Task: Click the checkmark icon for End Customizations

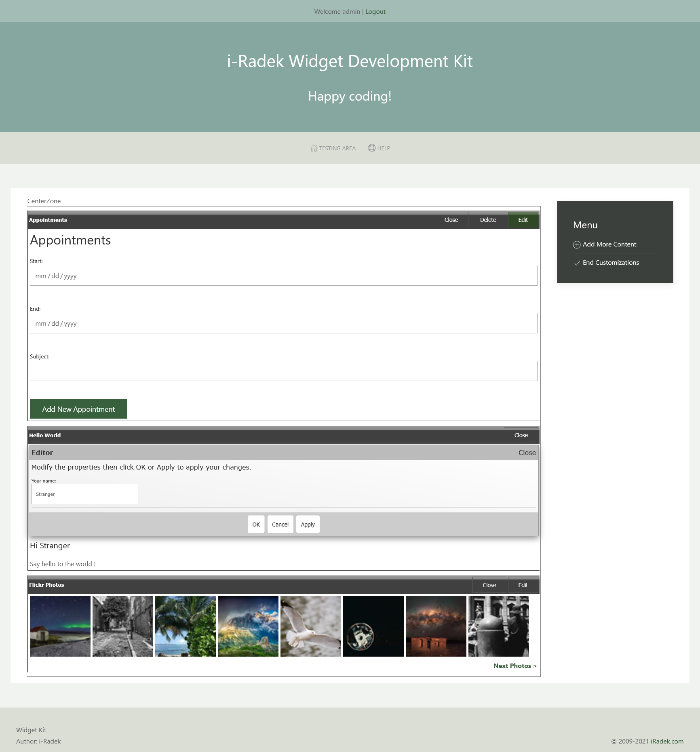Action: point(577,263)
